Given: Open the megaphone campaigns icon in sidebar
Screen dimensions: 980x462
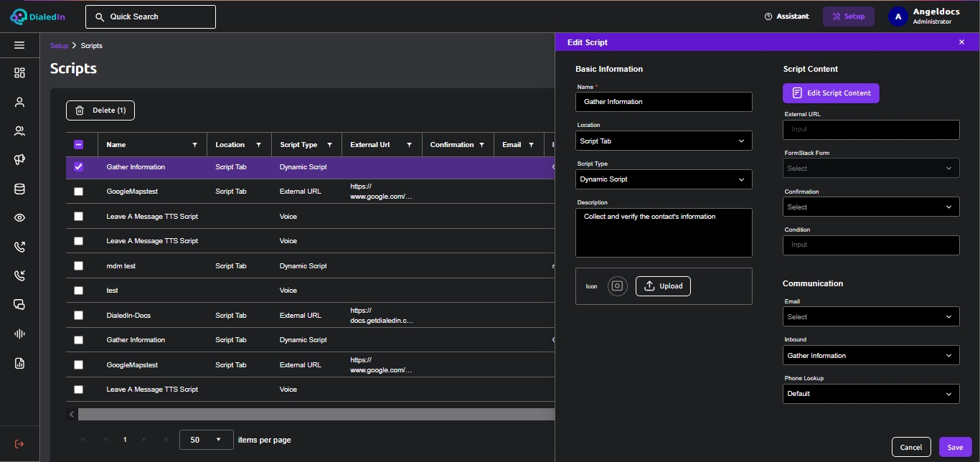Looking at the screenshot, I should (x=19, y=160).
